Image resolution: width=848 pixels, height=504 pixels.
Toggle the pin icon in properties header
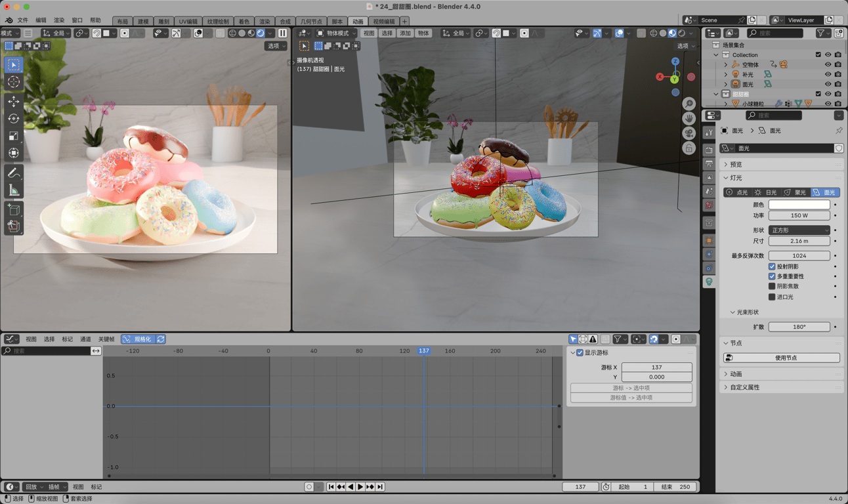(x=839, y=131)
